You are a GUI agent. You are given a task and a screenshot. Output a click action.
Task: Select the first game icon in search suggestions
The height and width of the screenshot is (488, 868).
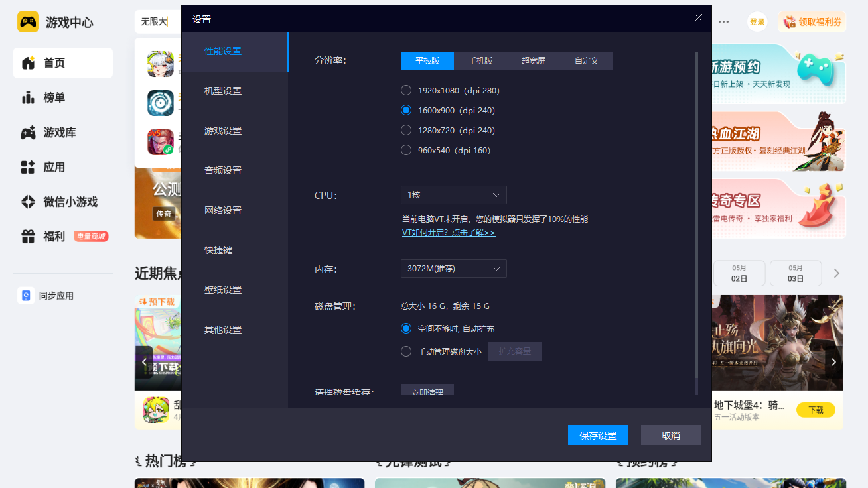point(160,64)
